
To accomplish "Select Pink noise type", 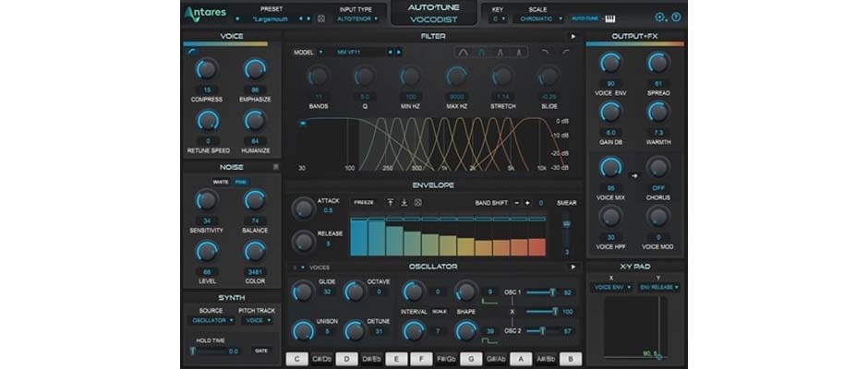I will click(x=241, y=182).
